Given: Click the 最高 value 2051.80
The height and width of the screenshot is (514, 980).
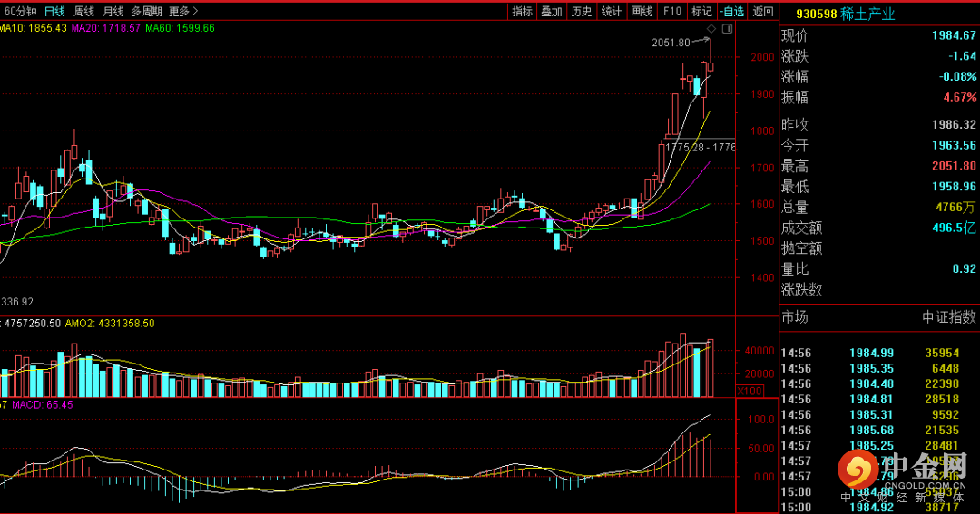Looking at the screenshot, I should click(x=953, y=166).
